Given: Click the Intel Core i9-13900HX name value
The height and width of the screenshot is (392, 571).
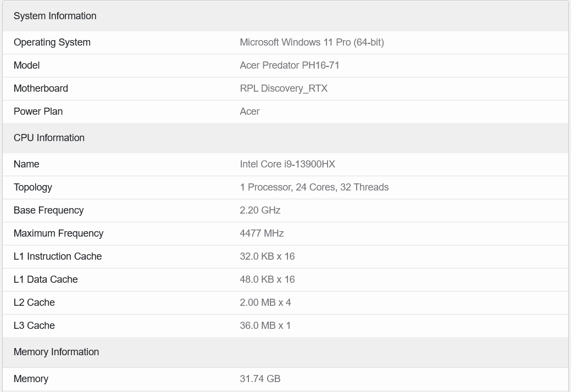Looking at the screenshot, I should (287, 164).
